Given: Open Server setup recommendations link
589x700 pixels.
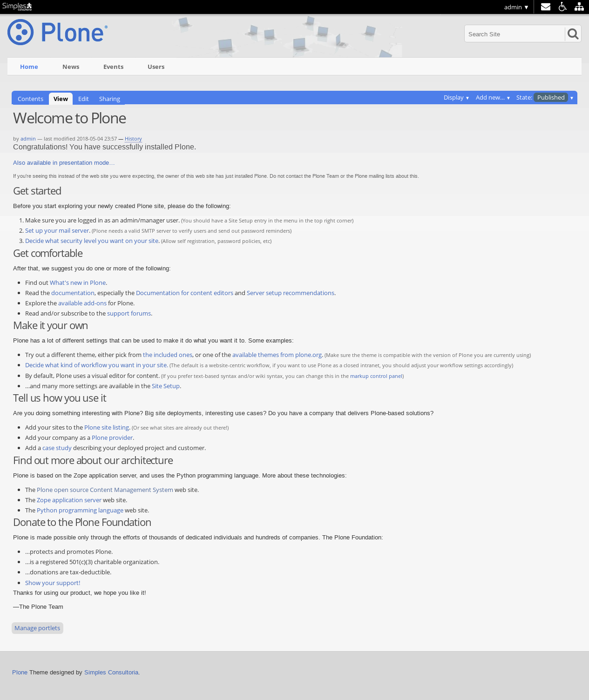Looking at the screenshot, I should coord(291,293).
